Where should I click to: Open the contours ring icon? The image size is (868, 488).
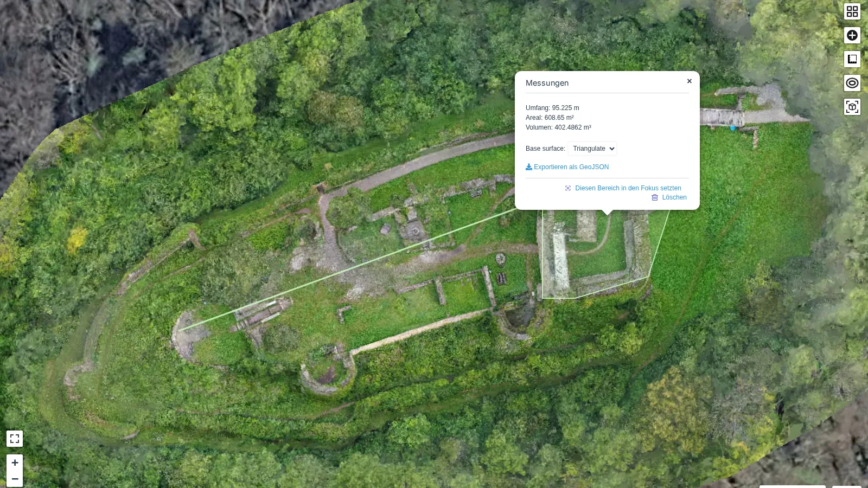click(852, 83)
